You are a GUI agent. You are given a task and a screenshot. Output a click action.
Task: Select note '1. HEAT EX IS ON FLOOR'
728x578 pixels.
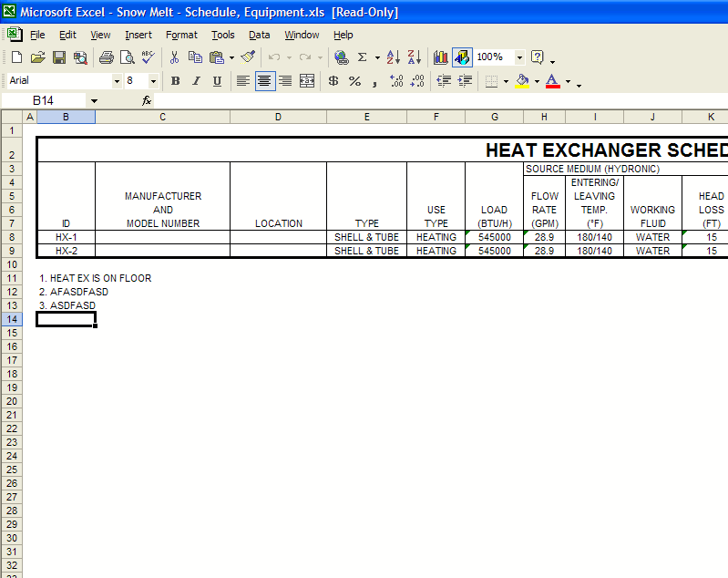pyautogui.click(x=95, y=278)
